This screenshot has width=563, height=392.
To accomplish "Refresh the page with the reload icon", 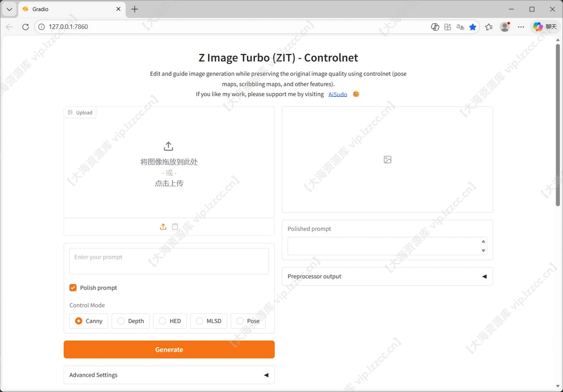I will click(25, 27).
